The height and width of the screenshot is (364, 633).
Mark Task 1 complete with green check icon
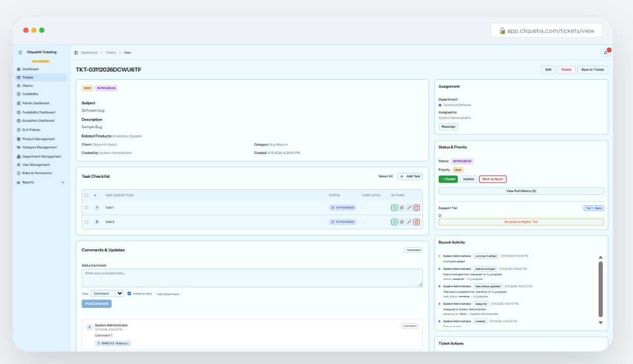pyautogui.click(x=394, y=208)
